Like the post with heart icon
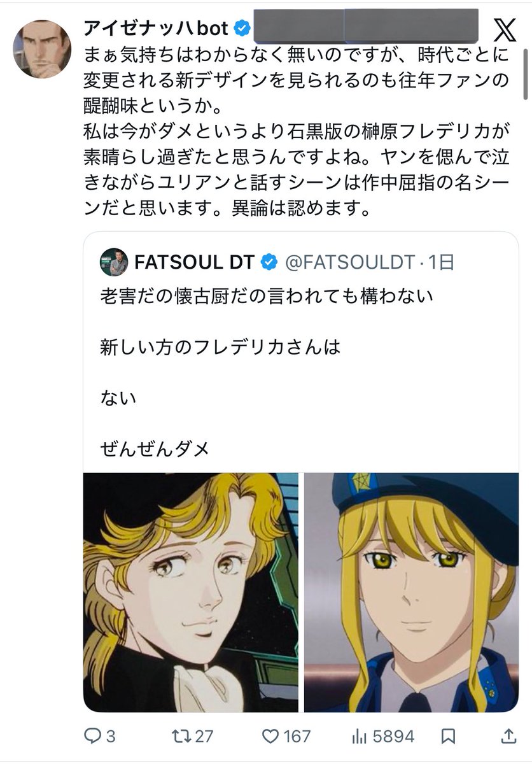This screenshot has height=764, width=532. pyautogui.click(x=271, y=737)
